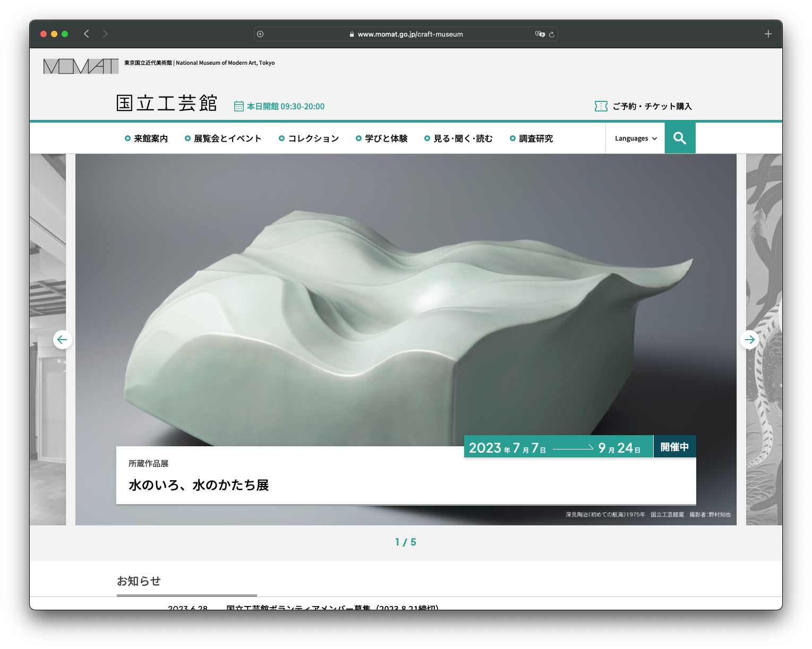Click the translate icon in address bar

click(x=540, y=34)
